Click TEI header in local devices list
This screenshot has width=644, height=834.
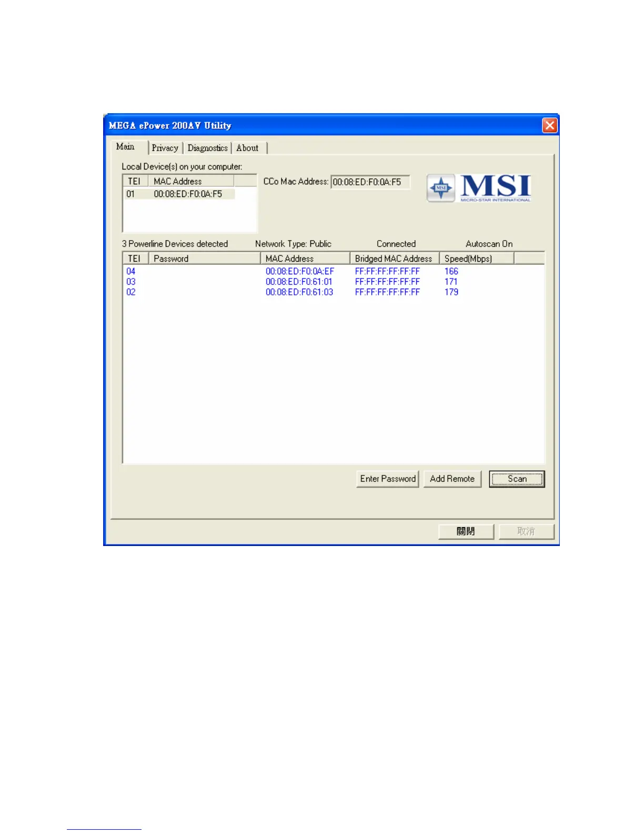pyautogui.click(x=136, y=181)
